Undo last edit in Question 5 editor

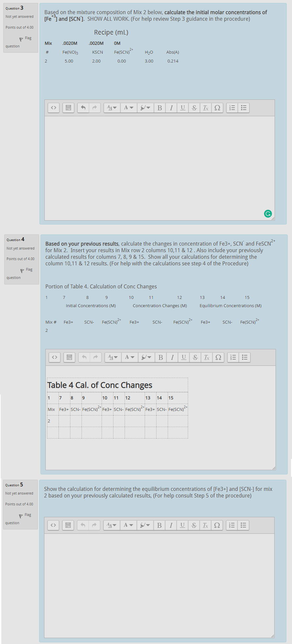click(x=83, y=525)
